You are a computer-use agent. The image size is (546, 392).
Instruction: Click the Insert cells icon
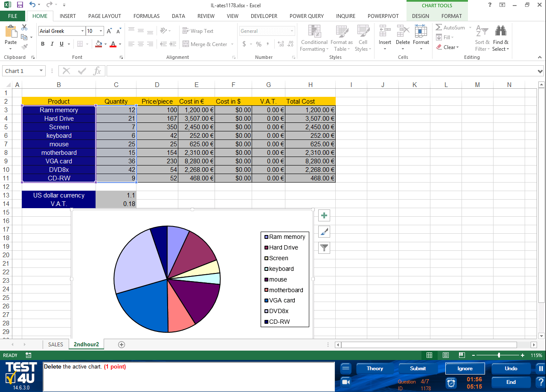385,31
